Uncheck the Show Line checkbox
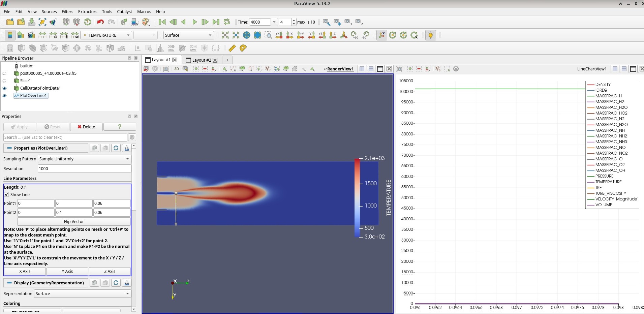This screenshot has height=314, width=644. (x=6, y=195)
